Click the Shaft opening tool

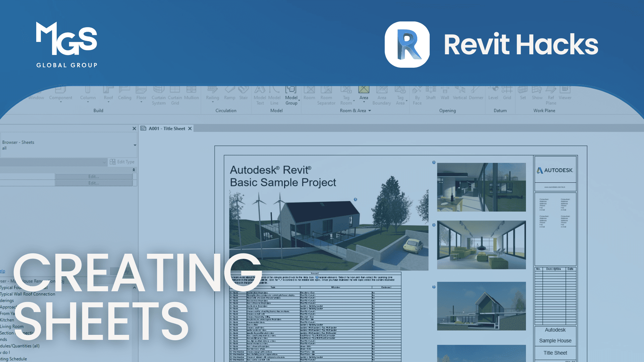tap(431, 94)
